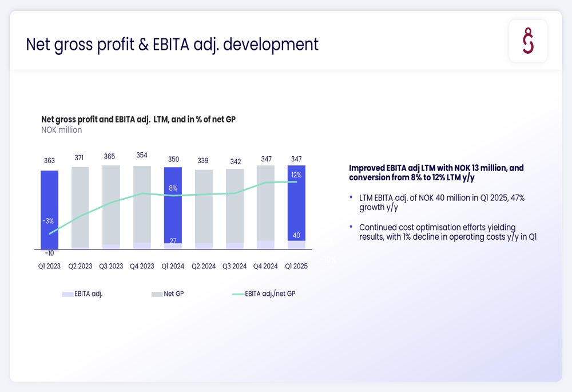
Task: Click the -10 label below the Q1 2023 bar
Action: point(50,254)
